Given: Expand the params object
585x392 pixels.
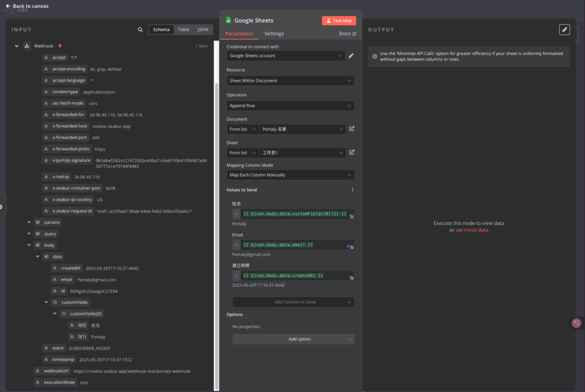Looking at the screenshot, I should [x=29, y=222].
